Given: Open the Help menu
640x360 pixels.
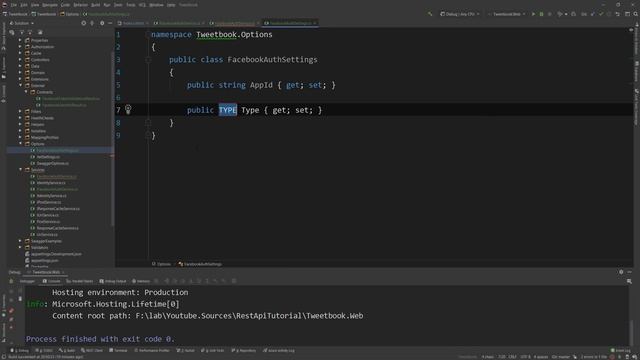Looking at the screenshot, I should click(171, 5).
